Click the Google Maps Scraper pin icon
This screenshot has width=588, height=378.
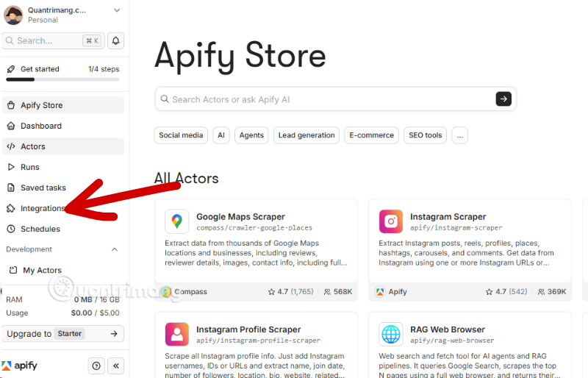coord(177,221)
